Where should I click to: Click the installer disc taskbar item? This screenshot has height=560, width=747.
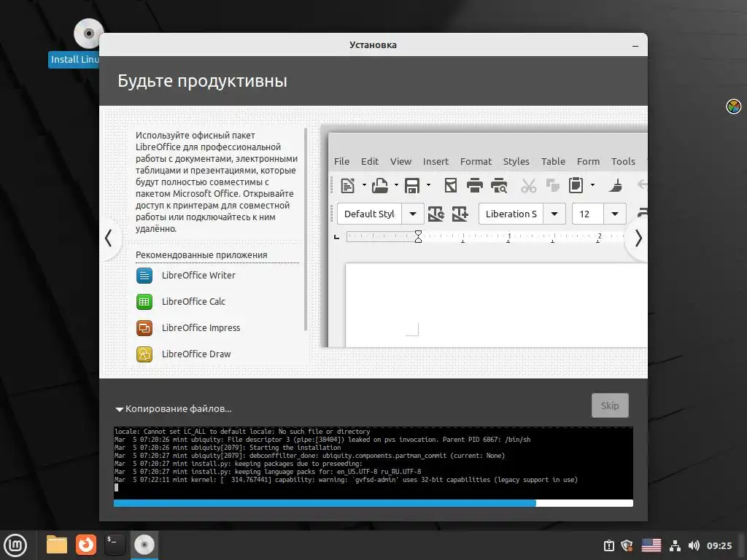[x=144, y=545]
